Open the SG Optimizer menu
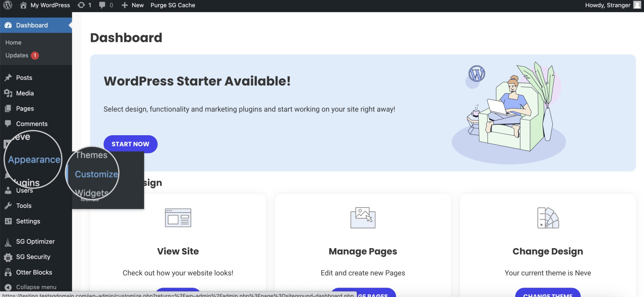 [36, 242]
